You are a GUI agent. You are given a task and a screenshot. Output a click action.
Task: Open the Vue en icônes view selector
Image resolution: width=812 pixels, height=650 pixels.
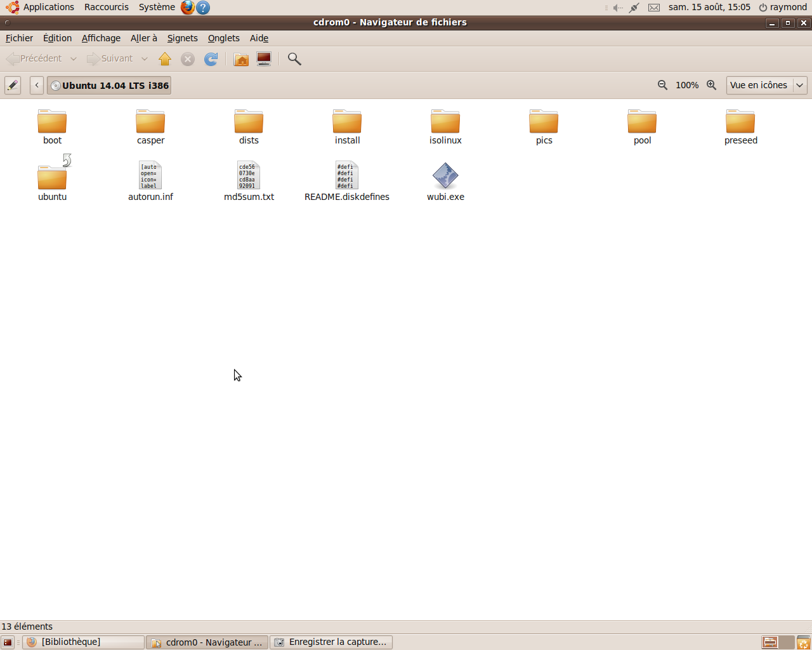[766, 85]
